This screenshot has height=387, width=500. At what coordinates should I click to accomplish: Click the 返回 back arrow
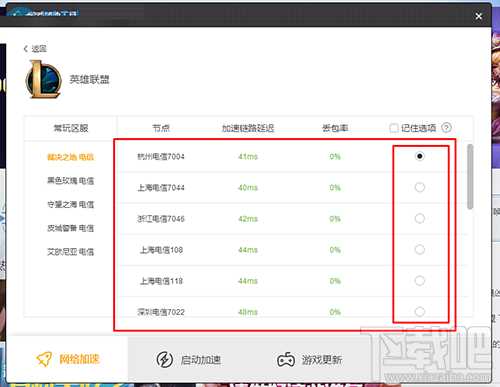tap(26, 49)
